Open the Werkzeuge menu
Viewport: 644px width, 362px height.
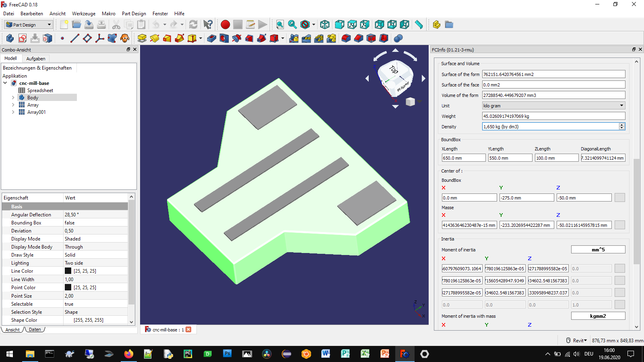(x=84, y=13)
